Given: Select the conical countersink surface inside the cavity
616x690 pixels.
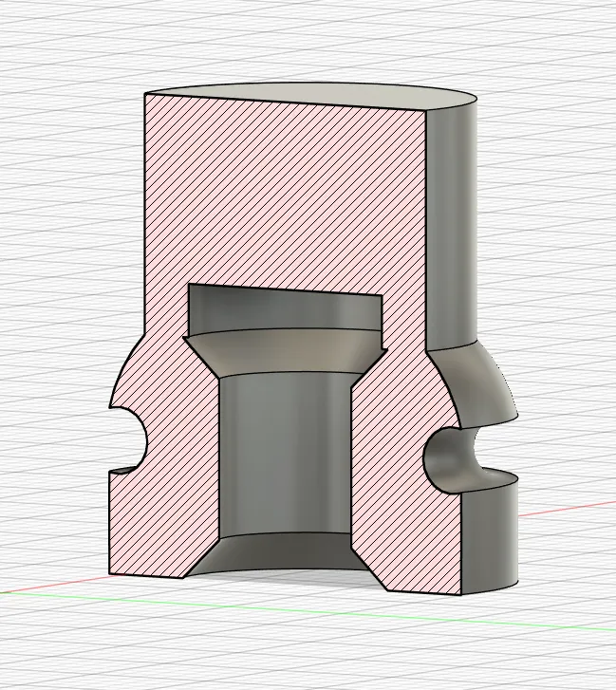Looking at the screenshot, I should point(284,352).
